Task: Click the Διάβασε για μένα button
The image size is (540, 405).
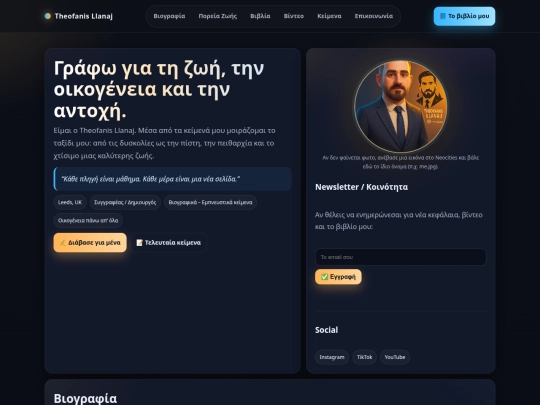Action: [x=90, y=242]
